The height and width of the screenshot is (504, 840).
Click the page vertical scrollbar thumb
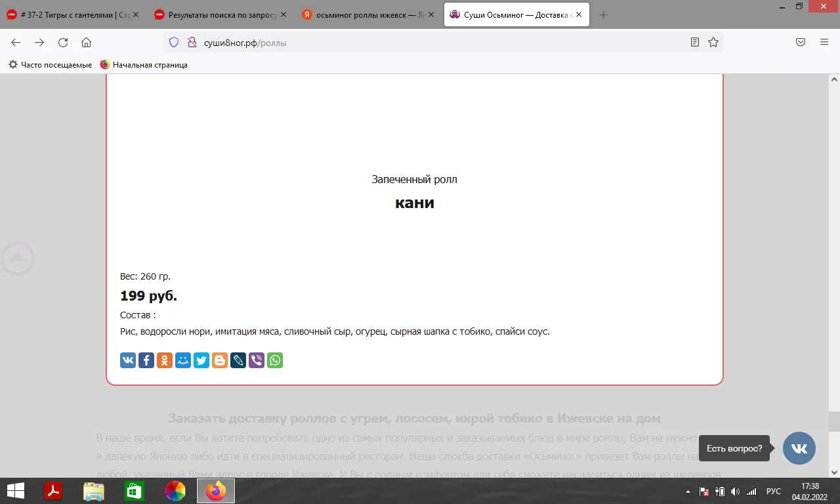pos(834,421)
